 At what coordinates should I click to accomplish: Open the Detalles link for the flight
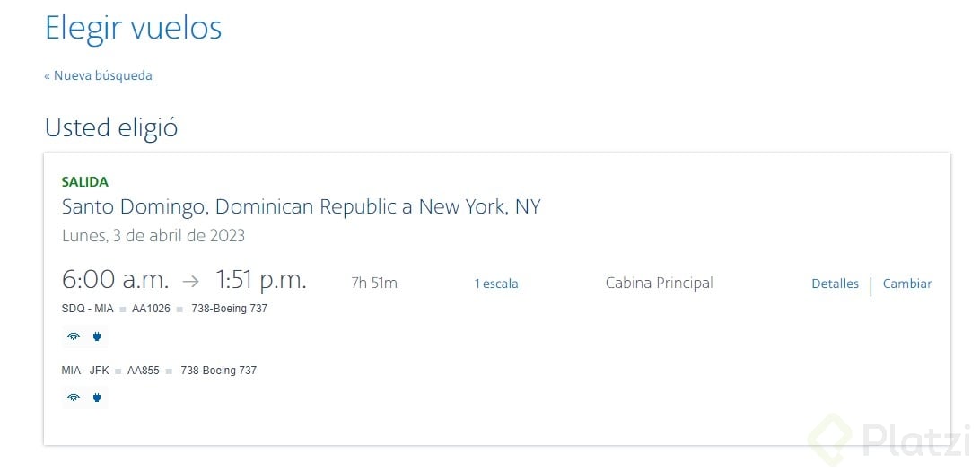pos(835,284)
